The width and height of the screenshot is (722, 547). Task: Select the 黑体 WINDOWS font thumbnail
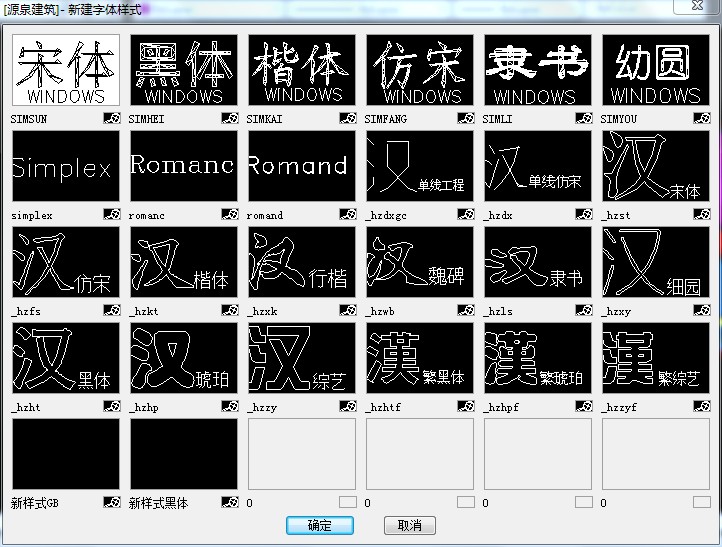184,70
